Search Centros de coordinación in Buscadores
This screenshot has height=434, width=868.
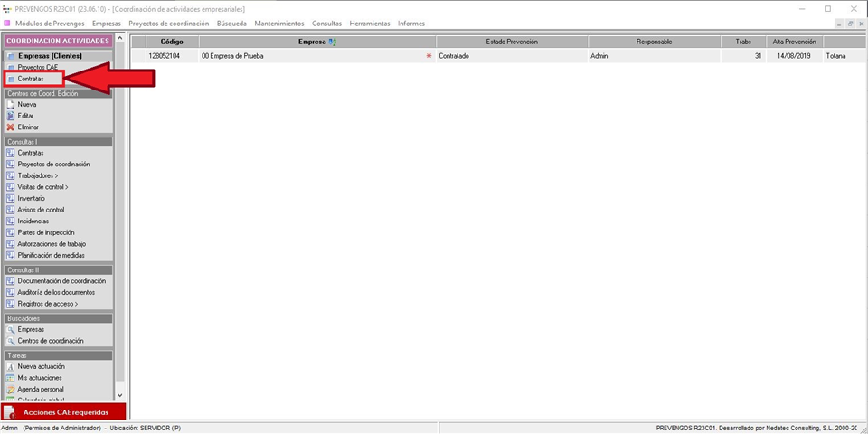pos(50,341)
